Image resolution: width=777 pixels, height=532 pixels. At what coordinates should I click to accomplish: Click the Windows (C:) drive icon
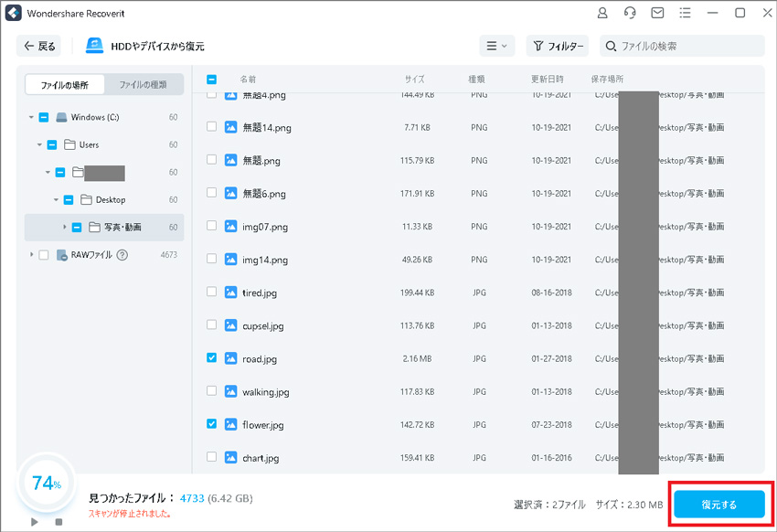61,117
